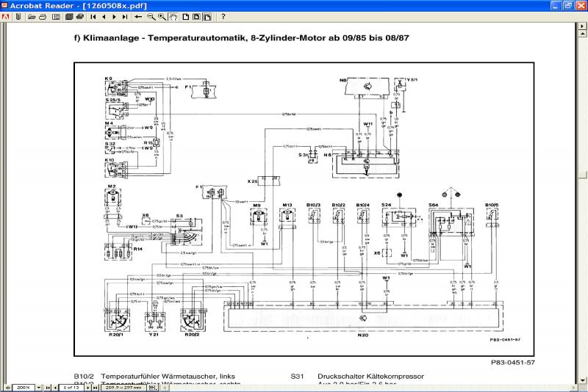Image resolution: width=588 pixels, height=392 pixels.
Task: Activate the Hand tool
Action: pyautogui.click(x=173, y=16)
